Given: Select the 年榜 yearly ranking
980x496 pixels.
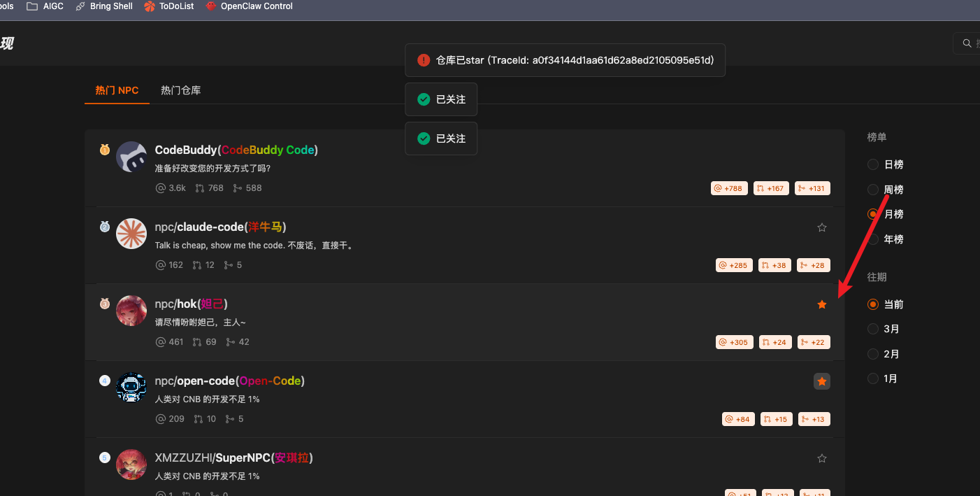Looking at the screenshot, I should pos(873,239).
